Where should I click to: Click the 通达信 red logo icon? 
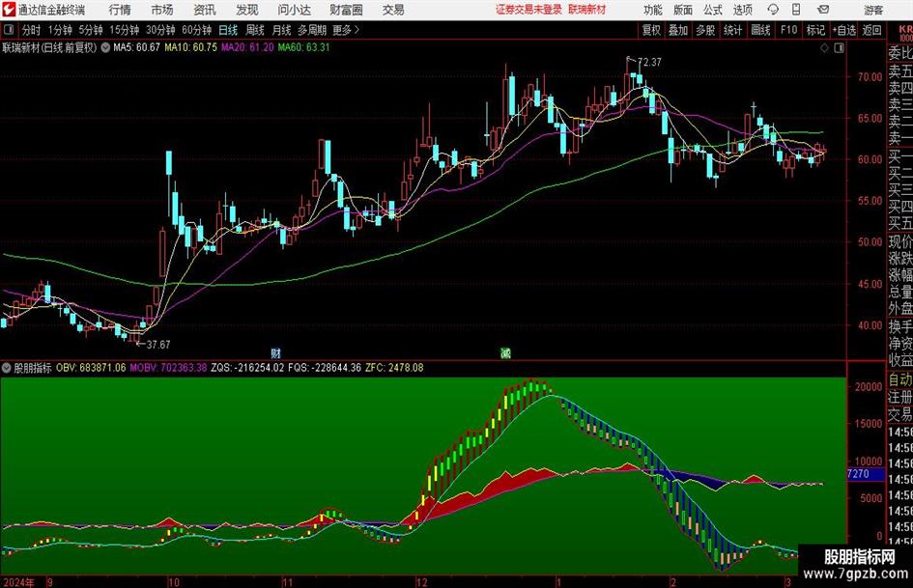point(9,10)
